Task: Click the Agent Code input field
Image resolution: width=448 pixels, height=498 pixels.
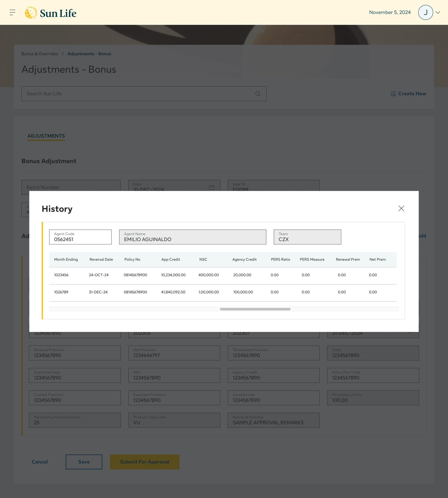Action: [80, 237]
